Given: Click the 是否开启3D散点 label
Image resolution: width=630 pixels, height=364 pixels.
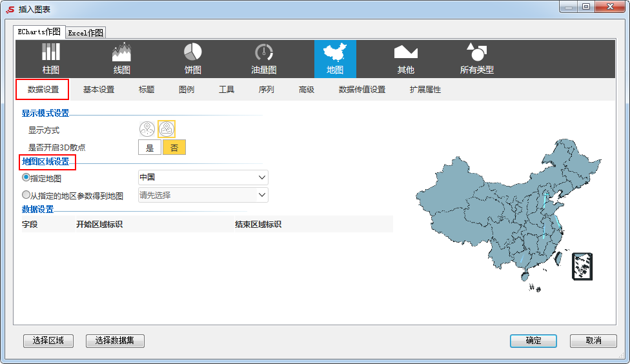Looking at the screenshot, I should 57,147.
